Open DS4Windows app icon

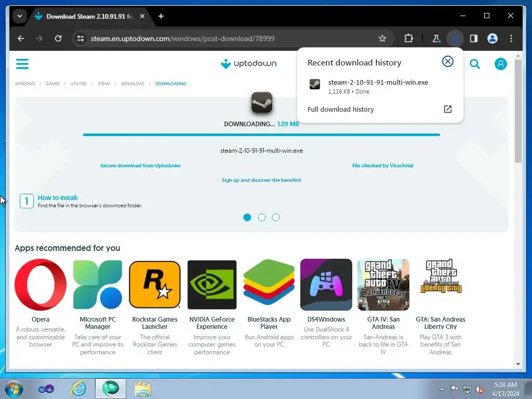[x=326, y=285]
